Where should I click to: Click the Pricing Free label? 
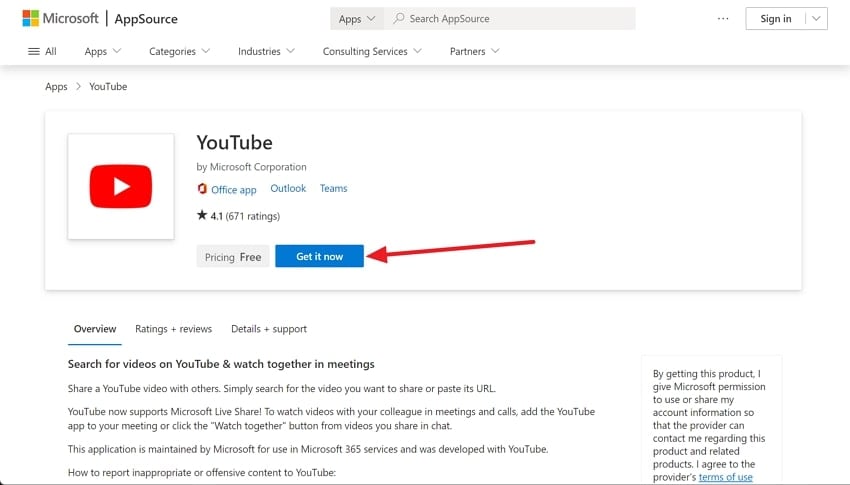pyautogui.click(x=233, y=257)
